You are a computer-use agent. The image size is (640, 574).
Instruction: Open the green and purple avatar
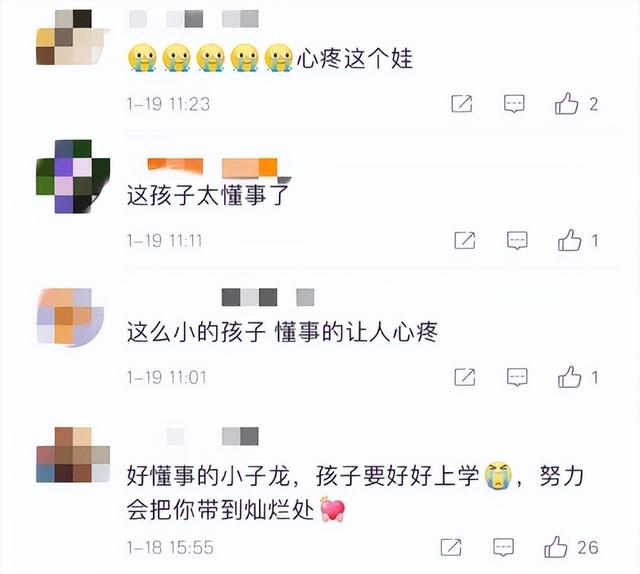[73, 176]
